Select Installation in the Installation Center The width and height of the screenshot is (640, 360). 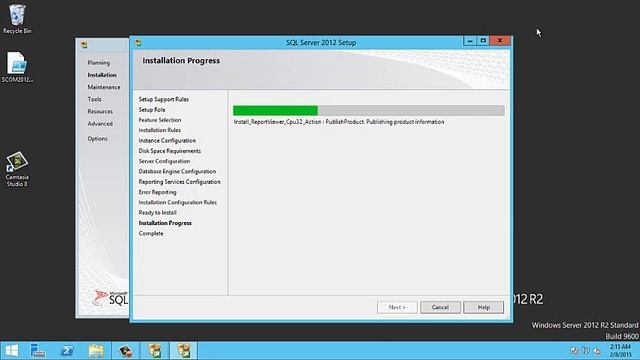(x=102, y=75)
